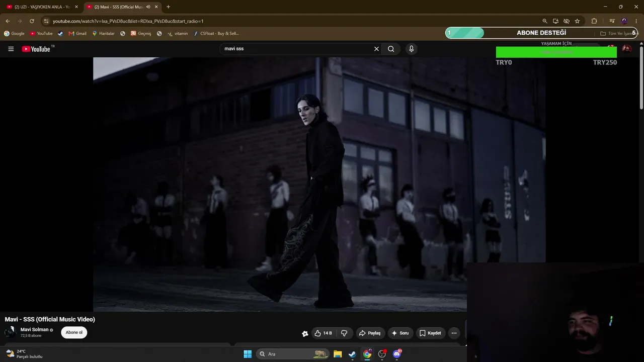This screenshot has width=644, height=362.
Task: Open Google bookmark
Action: coord(14,34)
